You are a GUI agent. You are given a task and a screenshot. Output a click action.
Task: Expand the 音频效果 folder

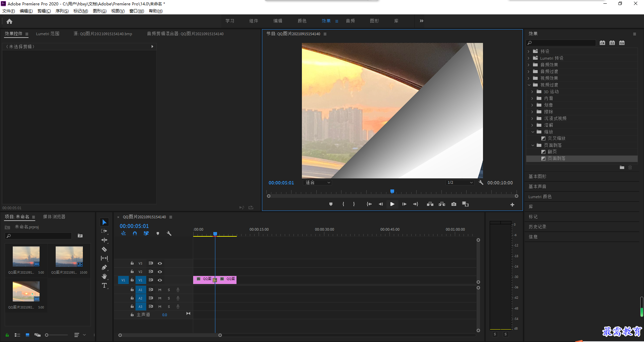point(529,65)
